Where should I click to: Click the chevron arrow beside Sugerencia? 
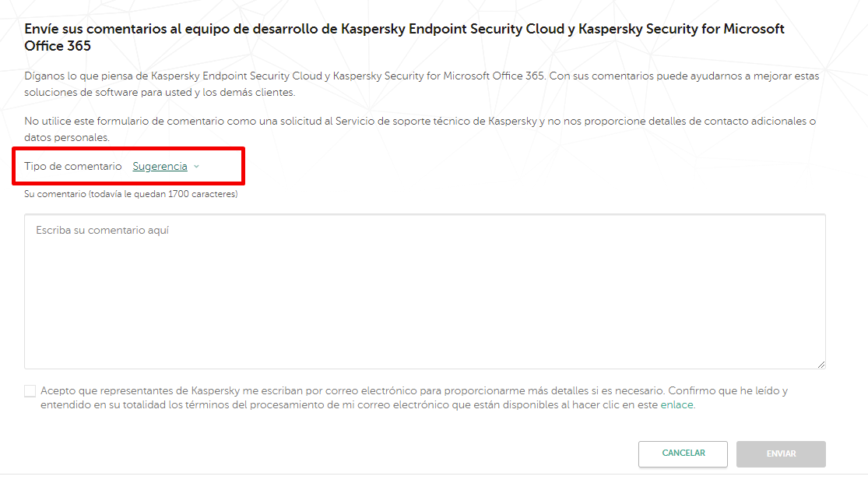click(x=196, y=167)
